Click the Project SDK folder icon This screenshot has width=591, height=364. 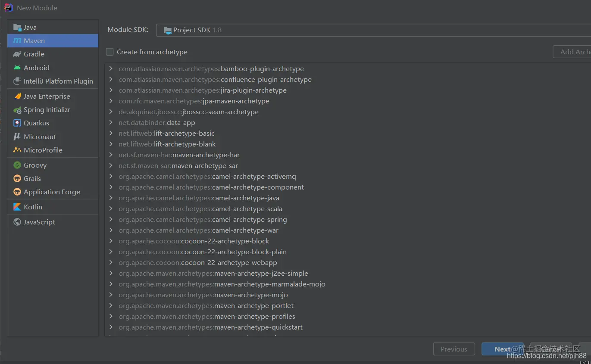pos(167,30)
